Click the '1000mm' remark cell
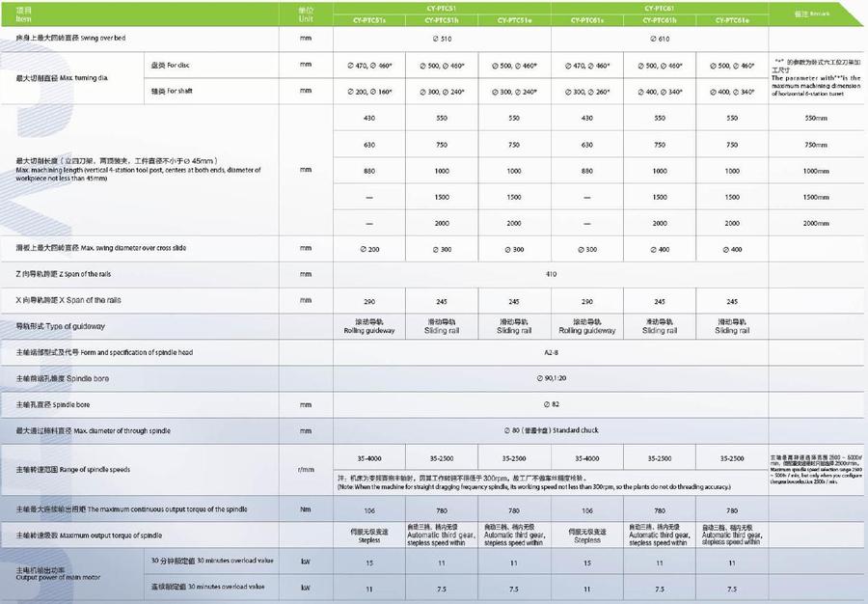 (x=816, y=171)
